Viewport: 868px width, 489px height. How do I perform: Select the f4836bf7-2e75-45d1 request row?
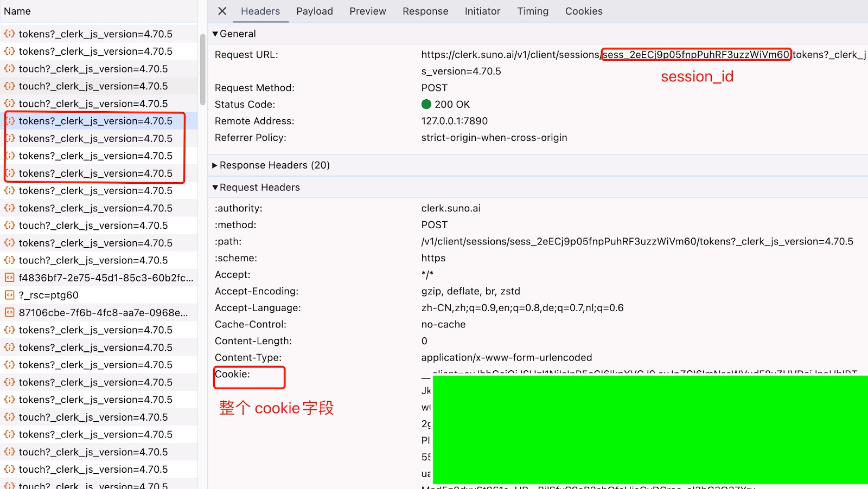tap(99, 278)
